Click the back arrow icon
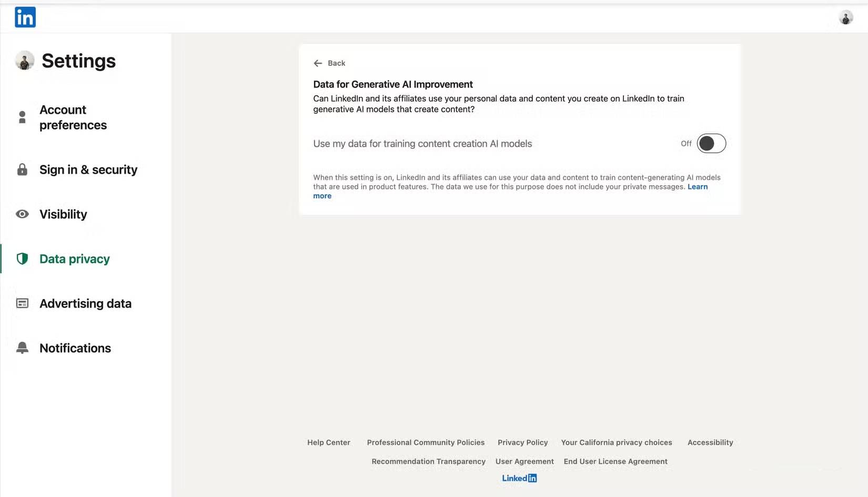Screen dimensions: 868x497 [x=318, y=63]
